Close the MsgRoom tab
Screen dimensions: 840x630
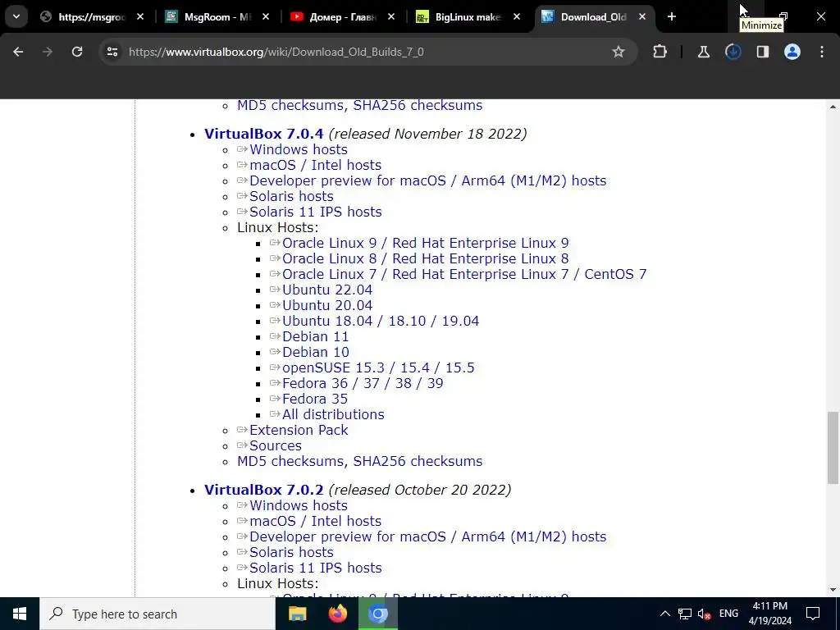pyautogui.click(x=266, y=17)
